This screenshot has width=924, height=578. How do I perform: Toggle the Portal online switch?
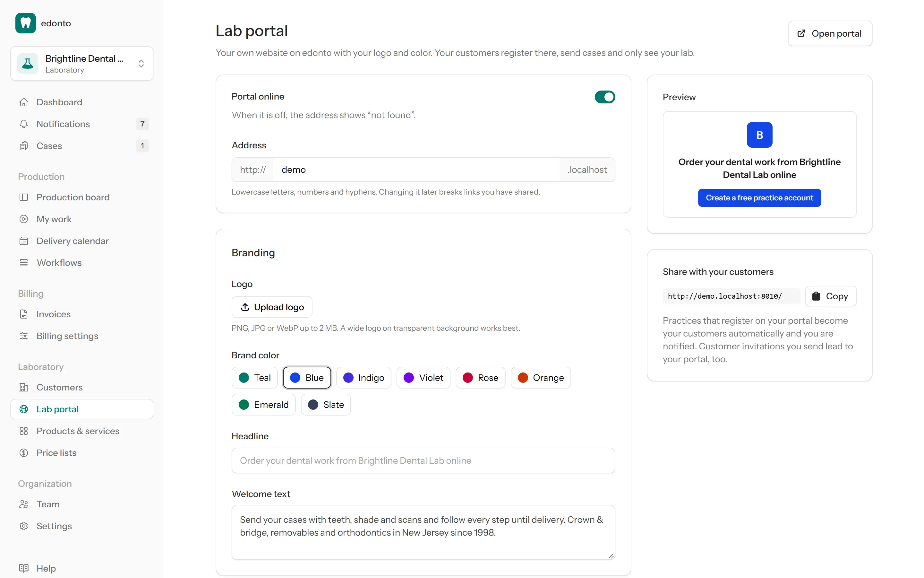(x=605, y=97)
